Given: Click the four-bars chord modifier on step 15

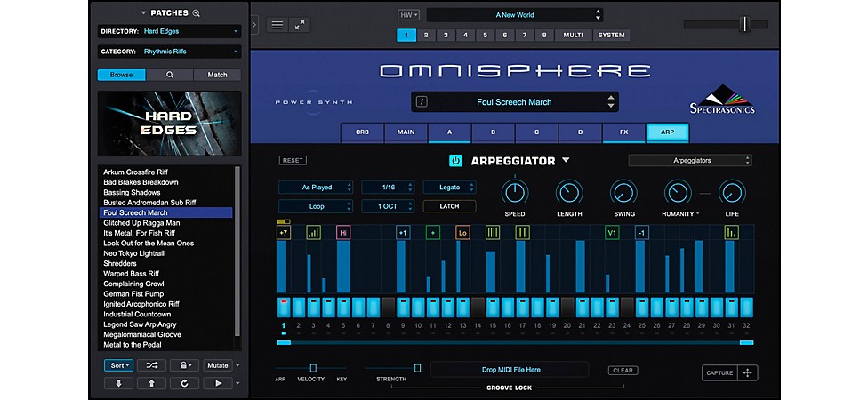Looking at the screenshot, I should (492, 233).
